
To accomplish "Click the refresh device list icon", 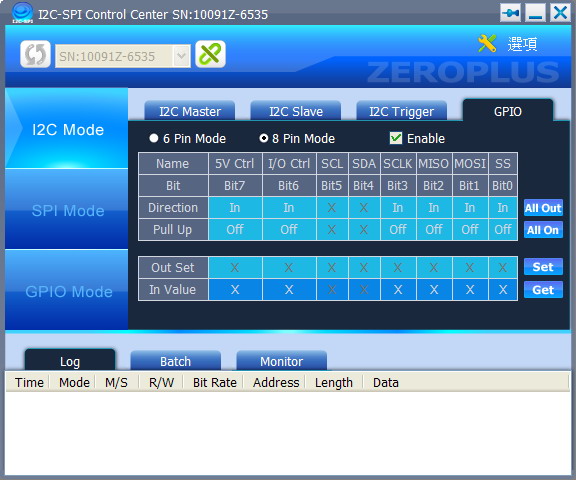I will click(x=35, y=54).
